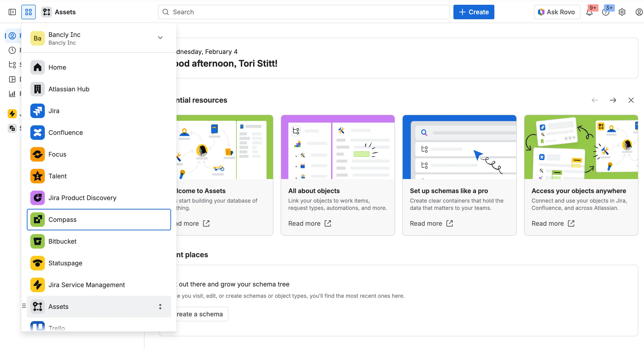Click the 'Access your objects anywhere' title
Image resolution: width=644 pixels, height=349 pixels.
(579, 191)
